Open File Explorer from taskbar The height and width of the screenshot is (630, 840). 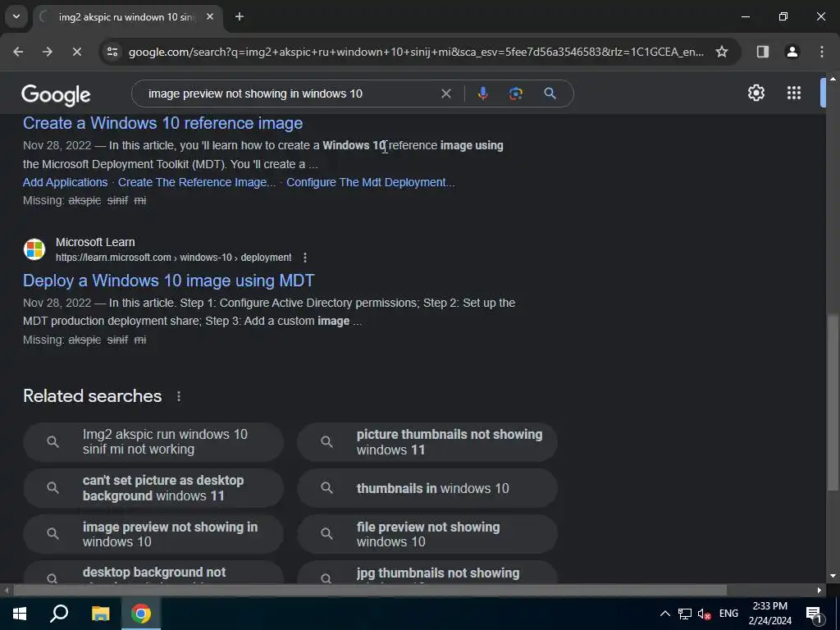pyautogui.click(x=100, y=614)
